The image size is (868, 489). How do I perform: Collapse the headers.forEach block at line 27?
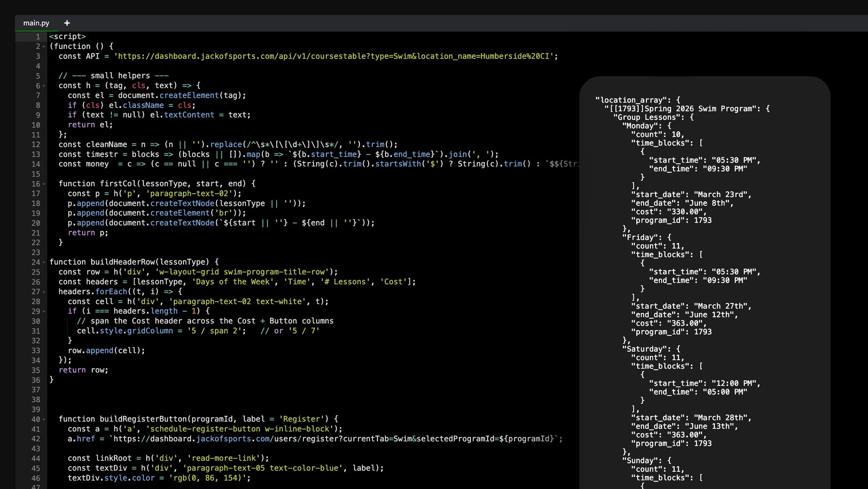(44, 292)
